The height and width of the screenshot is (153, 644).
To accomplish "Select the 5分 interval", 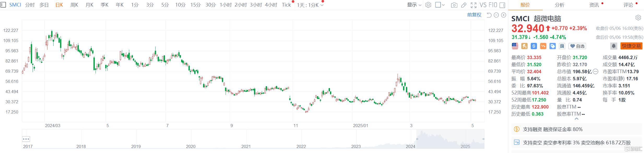I will (x=165, y=5).
